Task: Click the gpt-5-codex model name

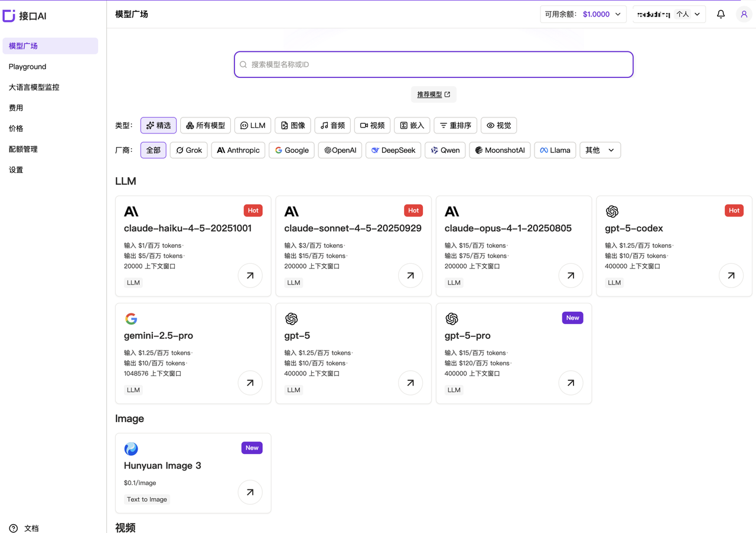Action: 634,228
